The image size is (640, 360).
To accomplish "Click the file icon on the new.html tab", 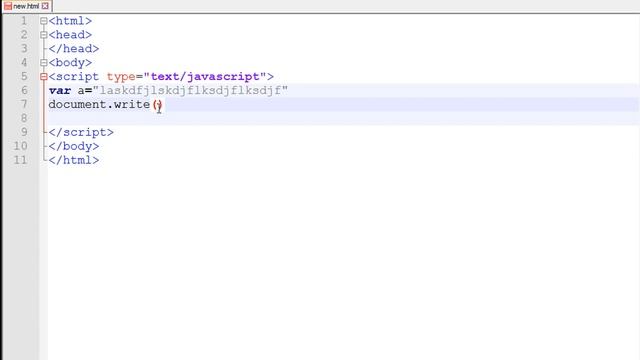I will pyautogui.click(x=8, y=6).
